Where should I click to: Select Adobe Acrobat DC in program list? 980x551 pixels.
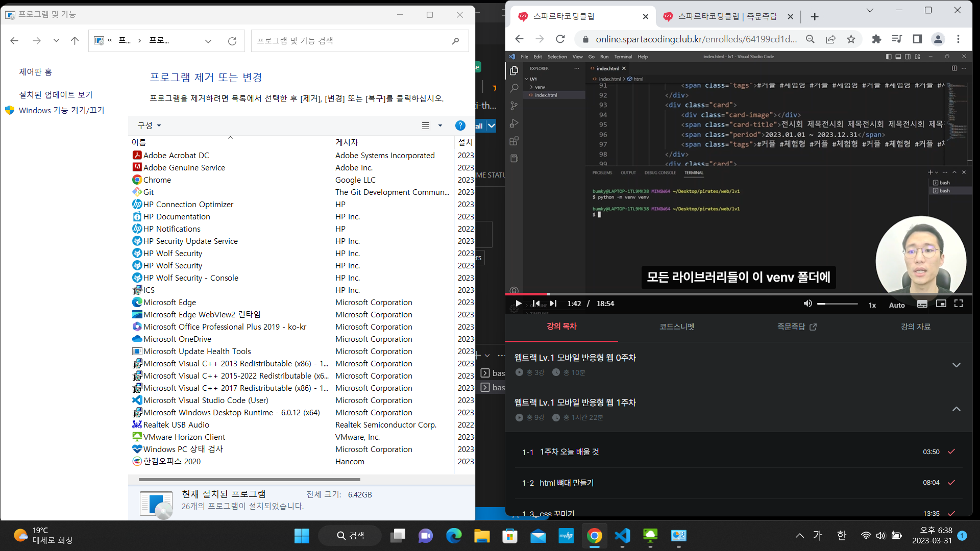(176, 155)
